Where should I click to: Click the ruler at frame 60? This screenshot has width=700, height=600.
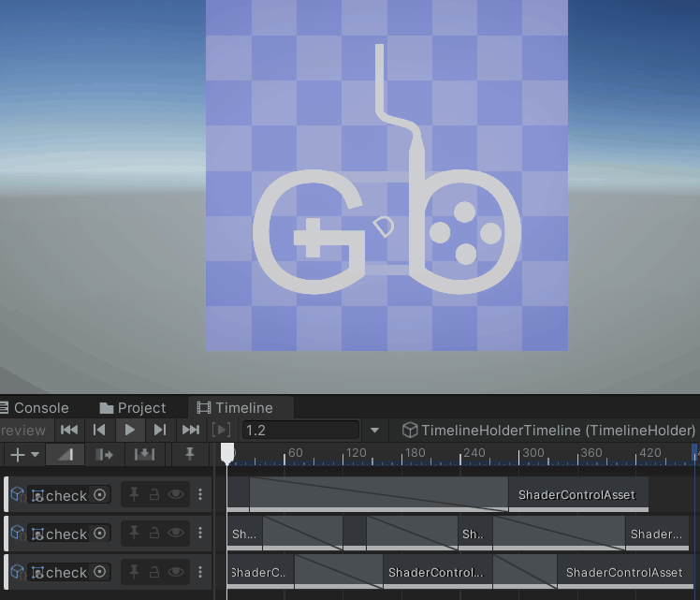click(295, 453)
